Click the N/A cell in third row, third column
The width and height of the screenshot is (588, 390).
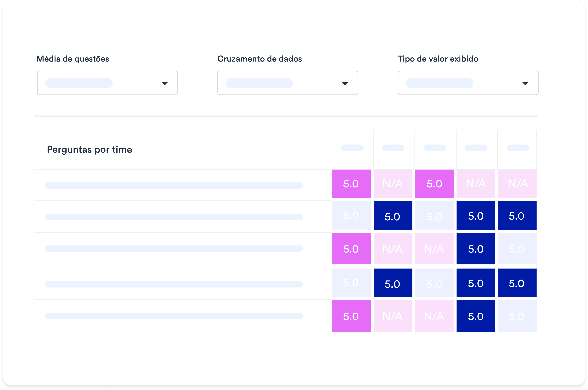(x=434, y=248)
